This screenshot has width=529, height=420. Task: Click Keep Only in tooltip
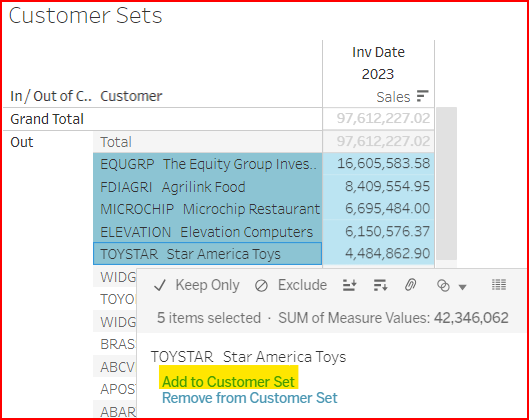pos(207,285)
